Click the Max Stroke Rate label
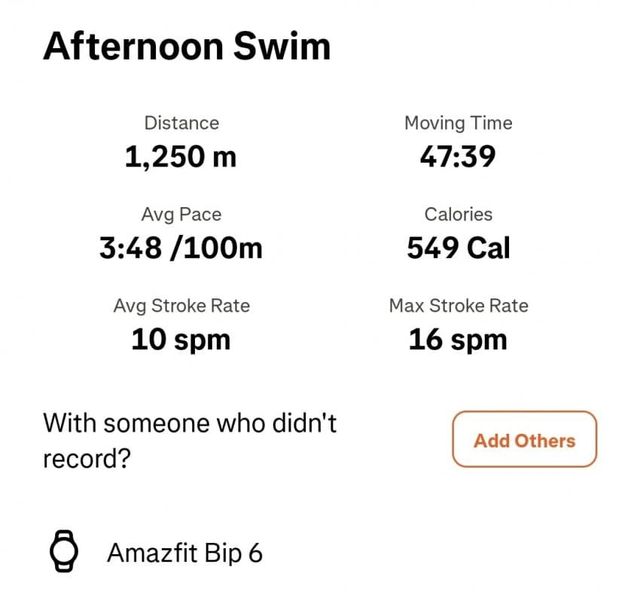Image resolution: width=640 pixels, height=598 pixels. coord(458,306)
